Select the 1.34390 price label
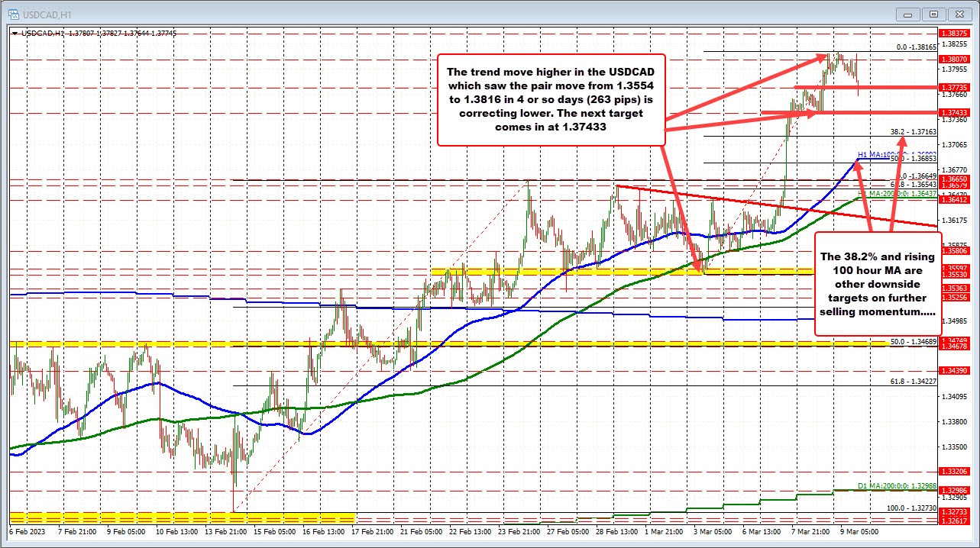Viewport: 980px width, 548px height. pos(955,370)
